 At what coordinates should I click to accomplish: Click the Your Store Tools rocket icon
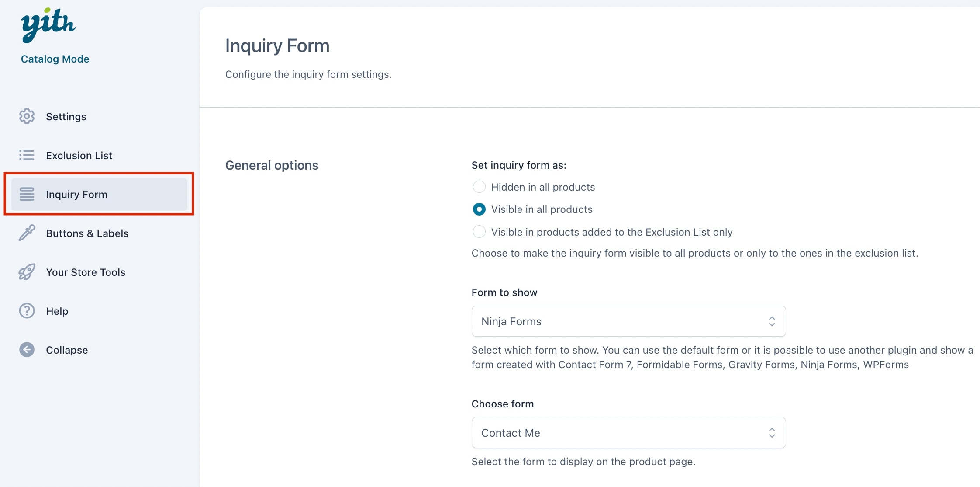pos(27,272)
